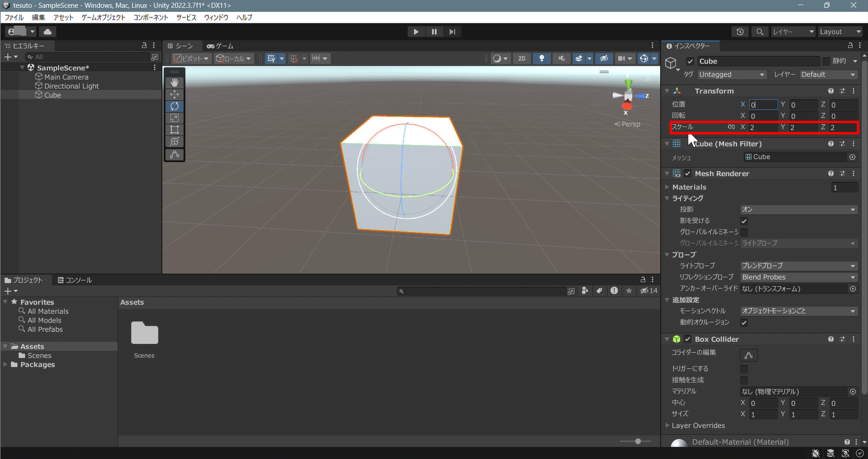The width and height of the screenshot is (868, 459).
Task: Open the レイヤー dropdown in top bar
Action: point(793,31)
